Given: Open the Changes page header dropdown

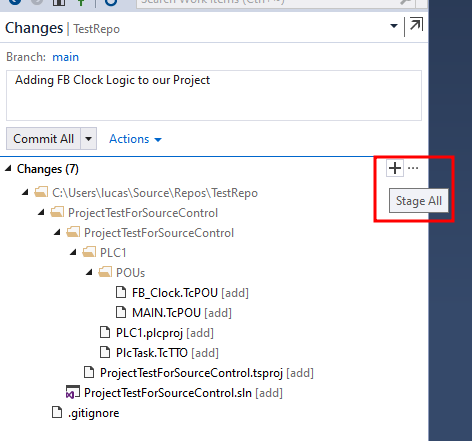Looking at the screenshot, I should [394, 26].
